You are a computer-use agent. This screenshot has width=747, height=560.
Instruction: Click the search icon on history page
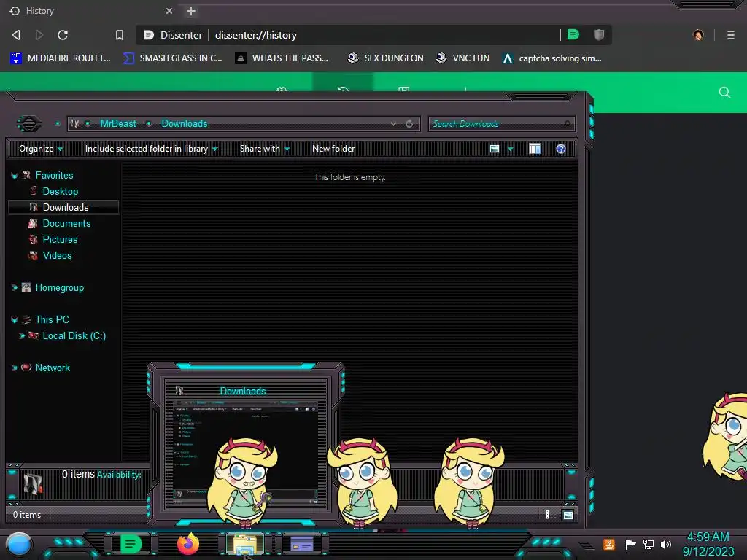point(724,93)
